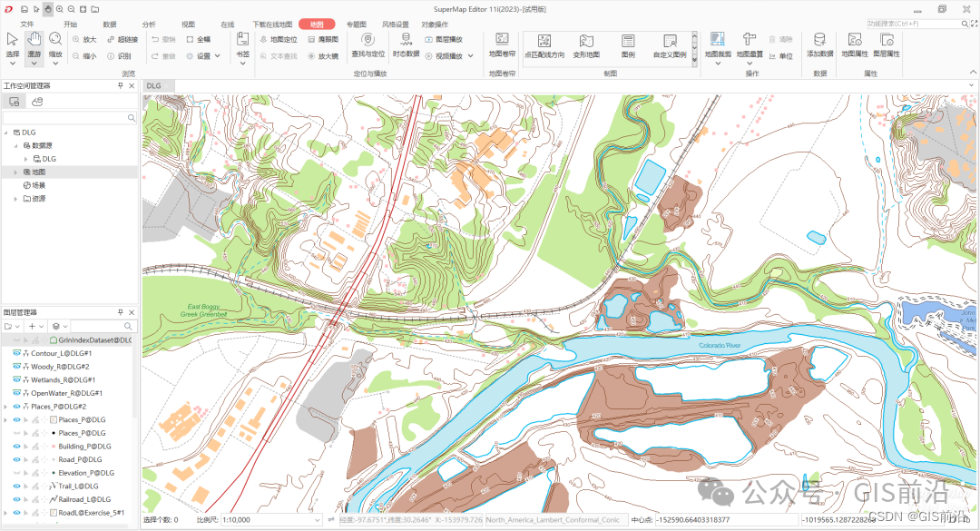The height and width of the screenshot is (531, 980).
Task: Expand the Places_P@DLG#2 layer group
Action: coord(6,407)
